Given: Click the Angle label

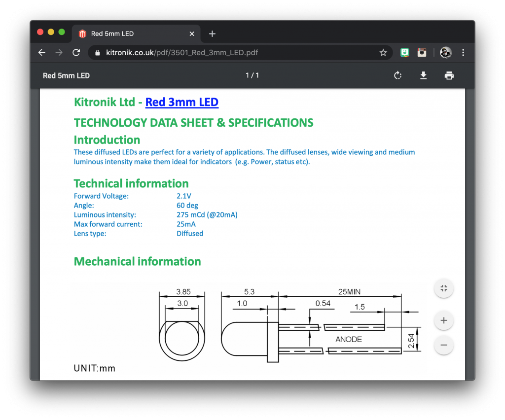Looking at the screenshot, I should (x=84, y=206).
